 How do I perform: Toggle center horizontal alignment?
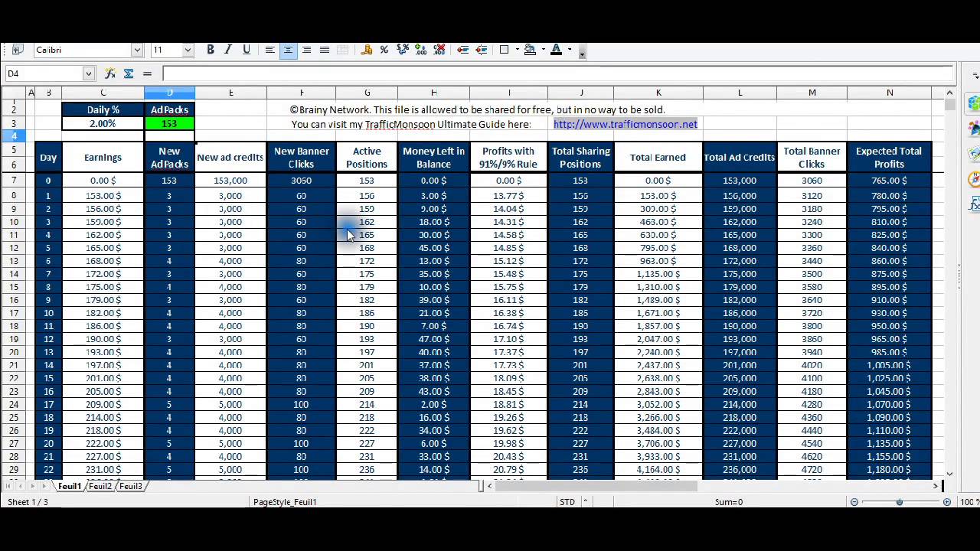tap(288, 50)
